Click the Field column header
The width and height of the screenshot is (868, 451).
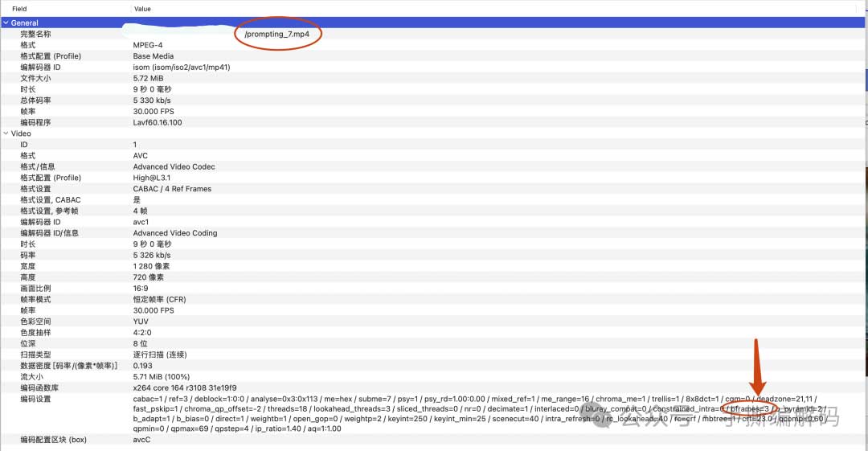[x=19, y=8]
